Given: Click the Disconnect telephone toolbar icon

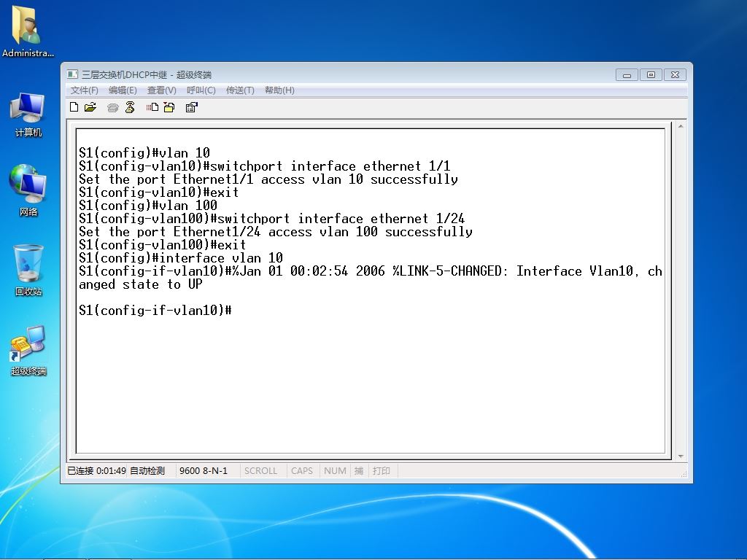Looking at the screenshot, I should tap(130, 107).
